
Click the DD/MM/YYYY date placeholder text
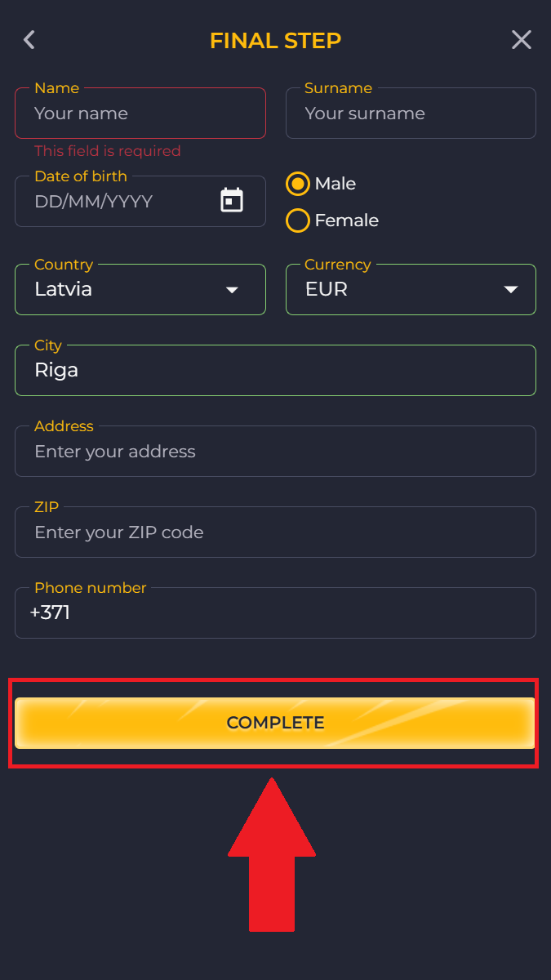click(x=94, y=201)
